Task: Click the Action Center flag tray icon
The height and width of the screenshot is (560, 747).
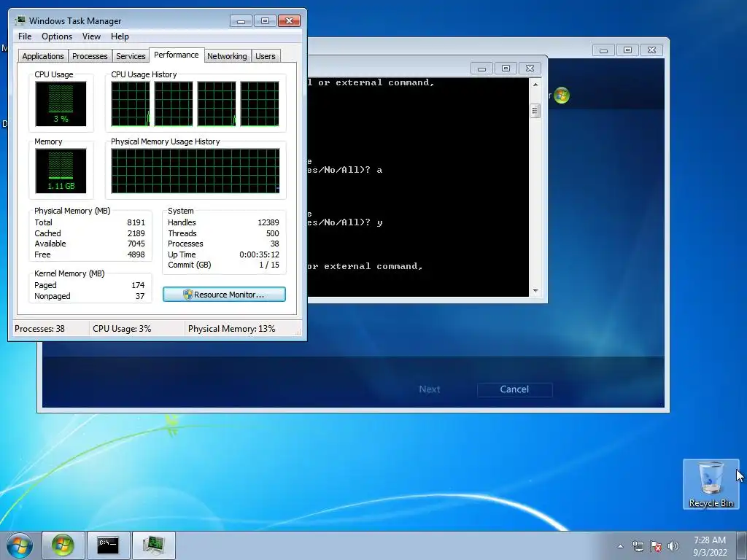Action: 656,546
